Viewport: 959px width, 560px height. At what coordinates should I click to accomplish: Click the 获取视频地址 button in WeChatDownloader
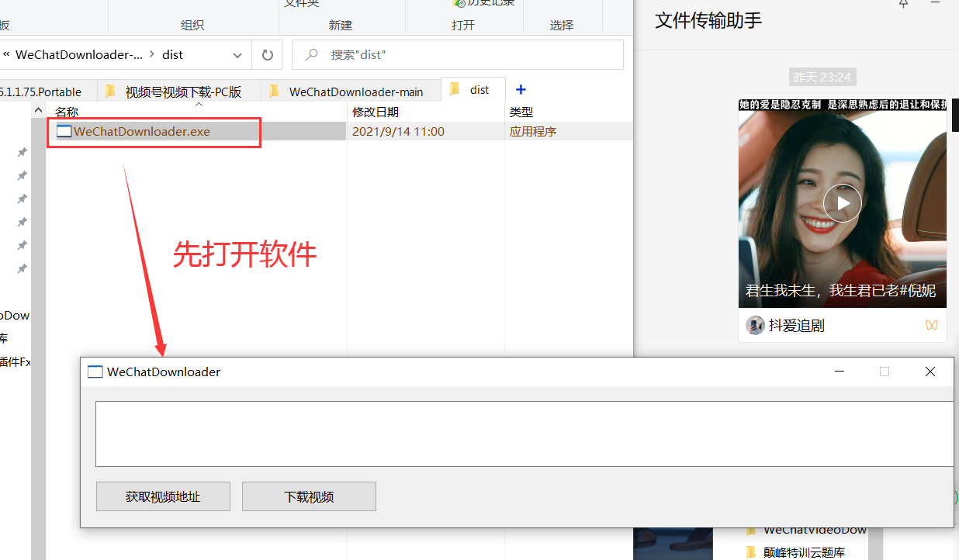(x=162, y=496)
